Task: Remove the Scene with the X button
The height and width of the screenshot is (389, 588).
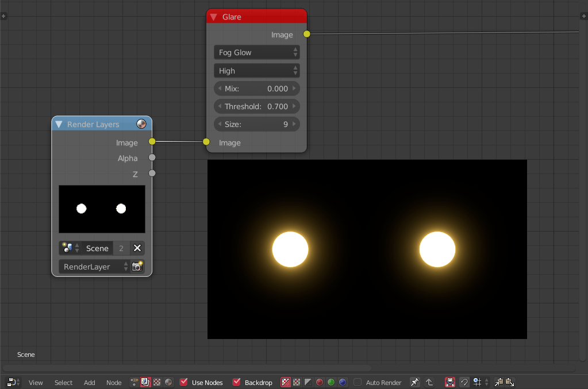Action: point(137,248)
